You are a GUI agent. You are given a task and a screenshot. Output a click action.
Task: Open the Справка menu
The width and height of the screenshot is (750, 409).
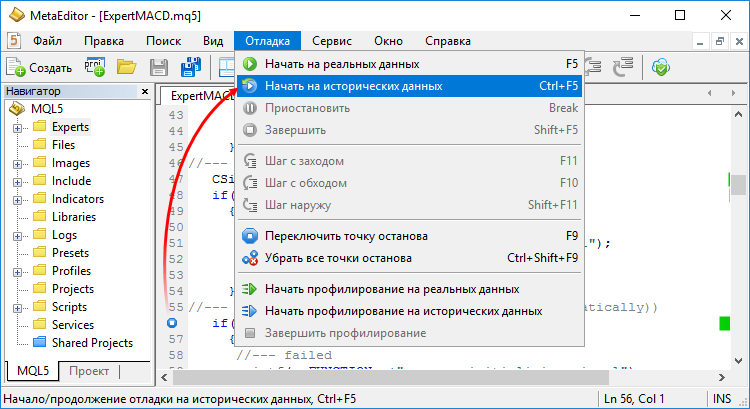pos(448,41)
